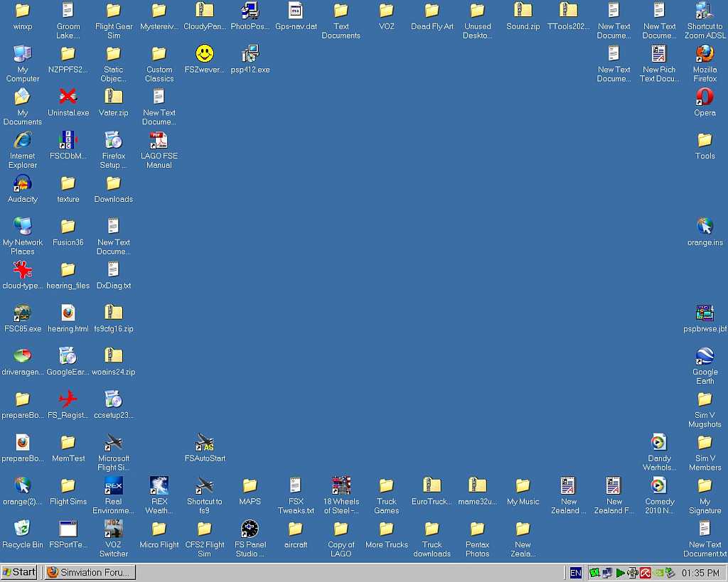Select the FS Panel Studio icon

pyautogui.click(x=250, y=529)
